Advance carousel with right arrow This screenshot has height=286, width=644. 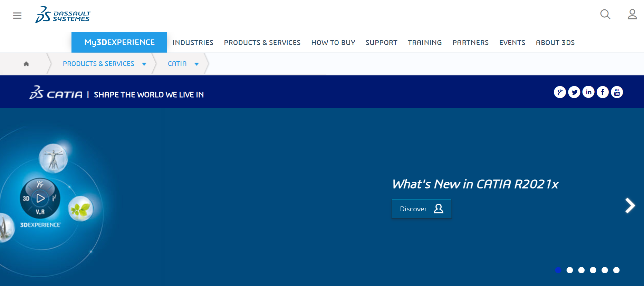[630, 205]
